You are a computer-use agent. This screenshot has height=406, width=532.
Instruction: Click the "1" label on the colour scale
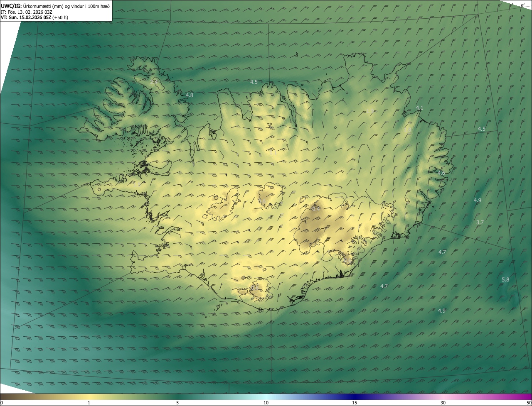89,403
